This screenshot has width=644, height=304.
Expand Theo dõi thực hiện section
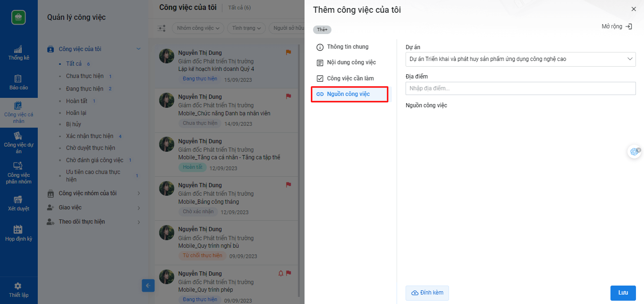[x=138, y=222]
